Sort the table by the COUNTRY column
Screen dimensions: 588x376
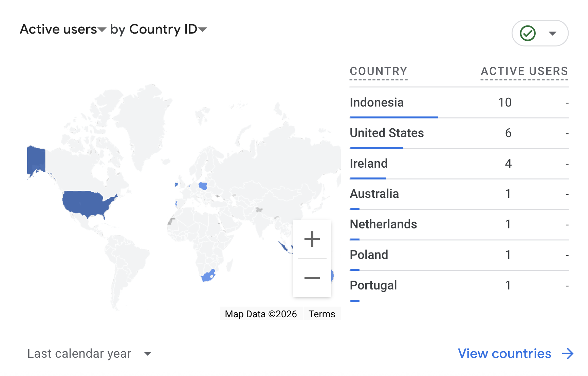pyautogui.click(x=379, y=71)
